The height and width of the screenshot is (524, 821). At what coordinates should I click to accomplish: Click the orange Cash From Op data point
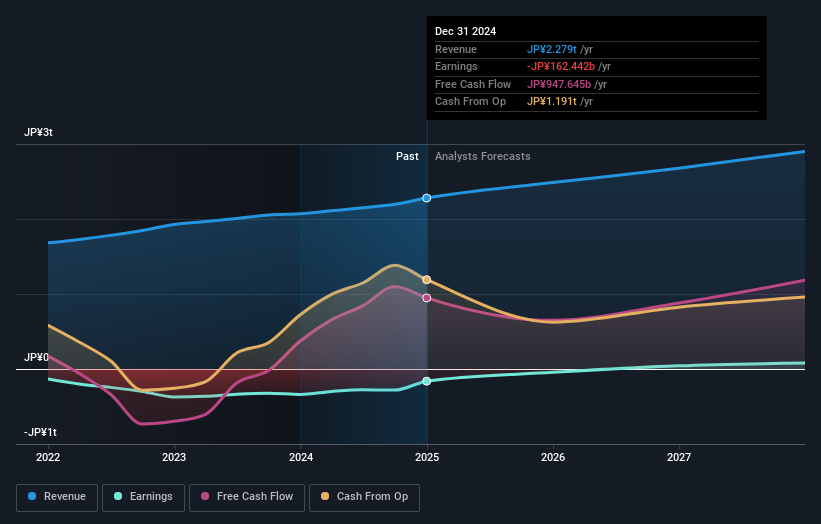[x=427, y=280]
